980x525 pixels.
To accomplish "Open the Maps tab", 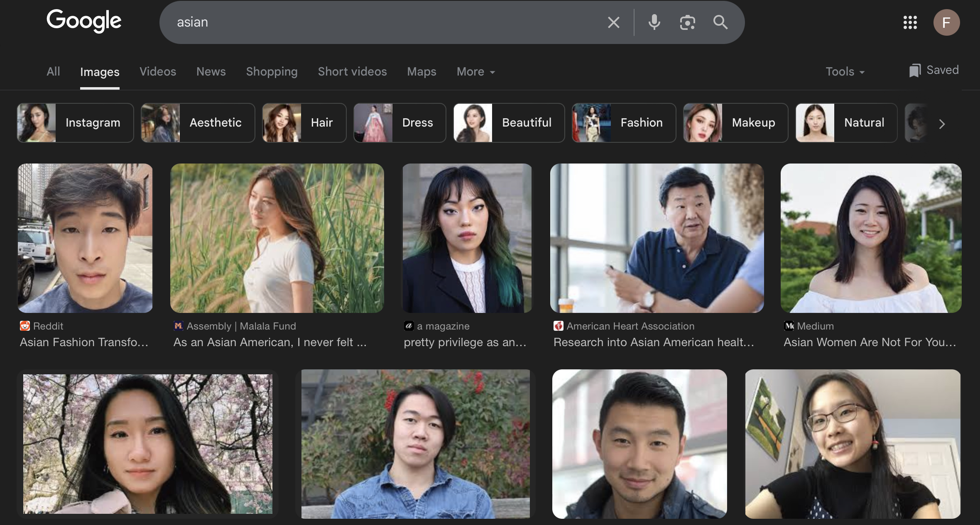I will (421, 71).
